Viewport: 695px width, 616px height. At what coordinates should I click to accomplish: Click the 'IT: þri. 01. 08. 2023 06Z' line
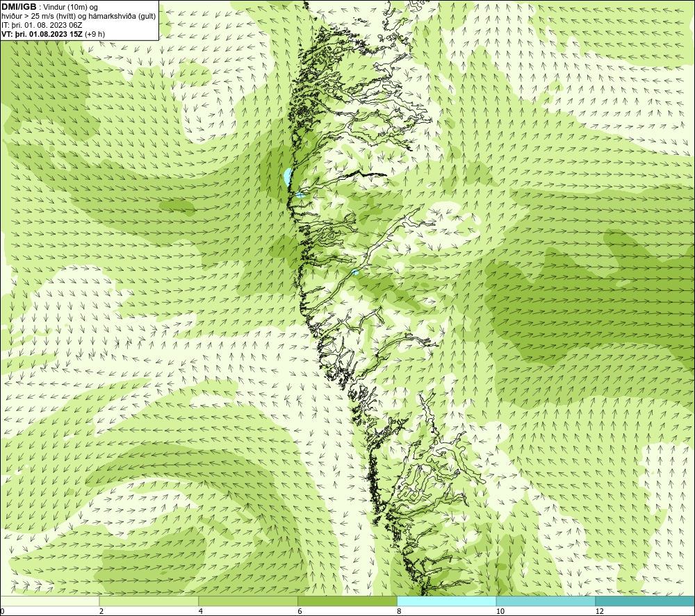click(42, 25)
